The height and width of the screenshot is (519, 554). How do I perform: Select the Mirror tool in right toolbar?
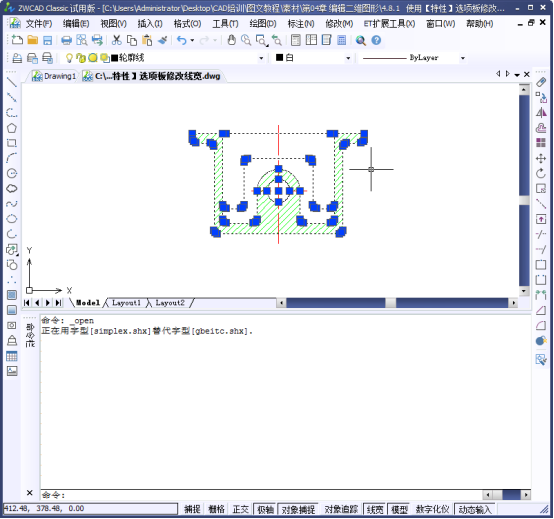(x=541, y=113)
